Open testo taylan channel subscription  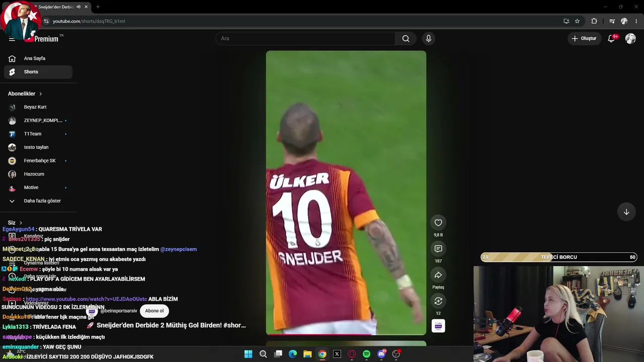tap(38, 147)
